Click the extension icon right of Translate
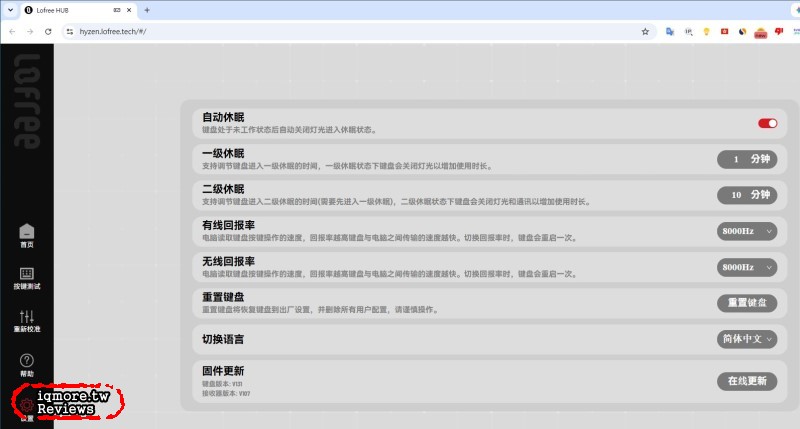This screenshot has width=800, height=429. (688, 32)
